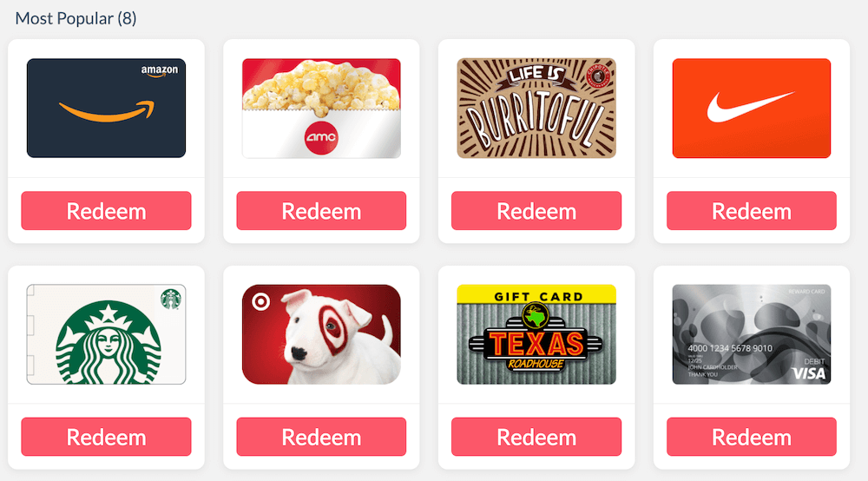Image resolution: width=868 pixels, height=481 pixels.
Task: Redeem the Nike gift card
Action: pyautogui.click(x=751, y=211)
